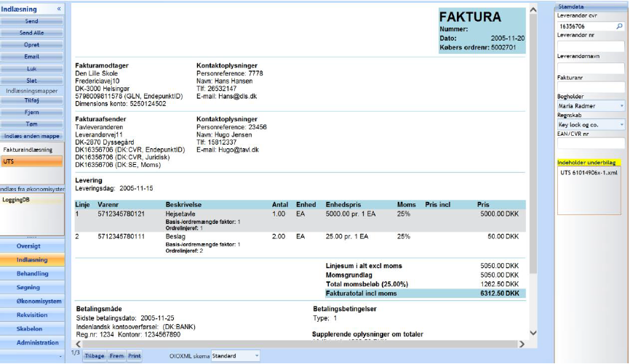Image resolution: width=630 pixels, height=364 pixels.
Task: Open the Rekvisition section
Action: (x=32, y=315)
